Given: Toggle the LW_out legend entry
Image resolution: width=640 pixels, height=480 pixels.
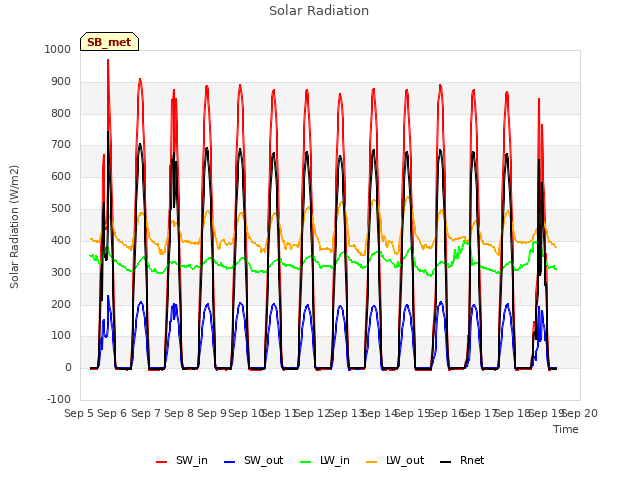Looking at the screenshot, I should [395, 461].
